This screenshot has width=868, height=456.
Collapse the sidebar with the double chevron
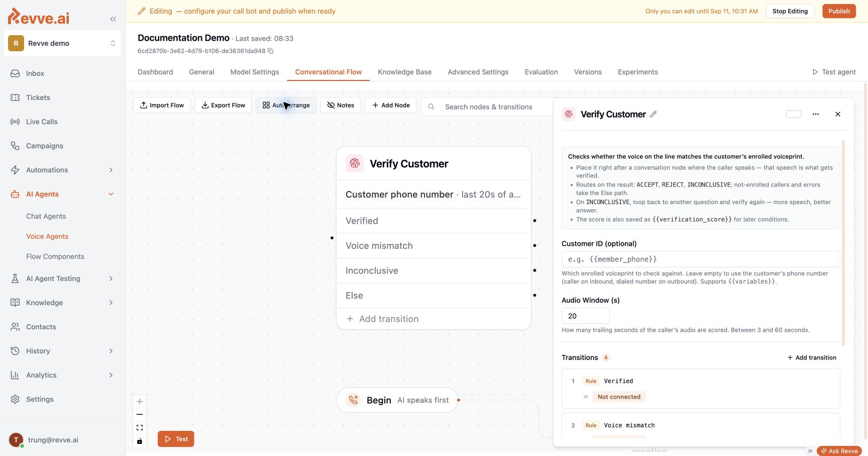[x=113, y=19]
